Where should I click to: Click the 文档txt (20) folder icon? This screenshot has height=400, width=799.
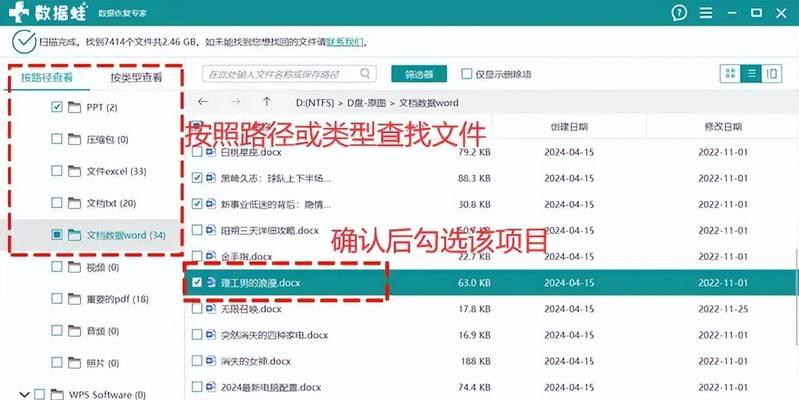pos(74,203)
